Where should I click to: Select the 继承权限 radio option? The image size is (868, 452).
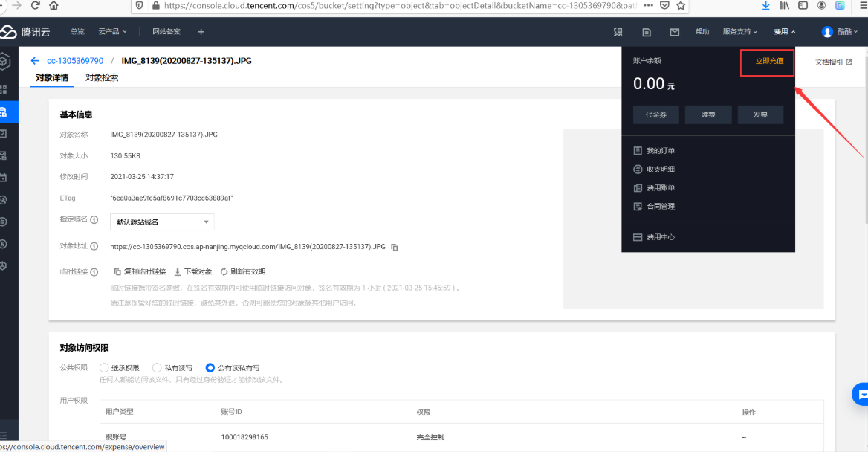tap(105, 368)
